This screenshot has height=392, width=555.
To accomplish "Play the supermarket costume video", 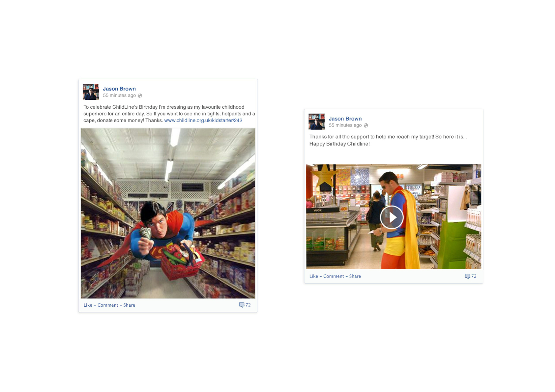I will [392, 217].
